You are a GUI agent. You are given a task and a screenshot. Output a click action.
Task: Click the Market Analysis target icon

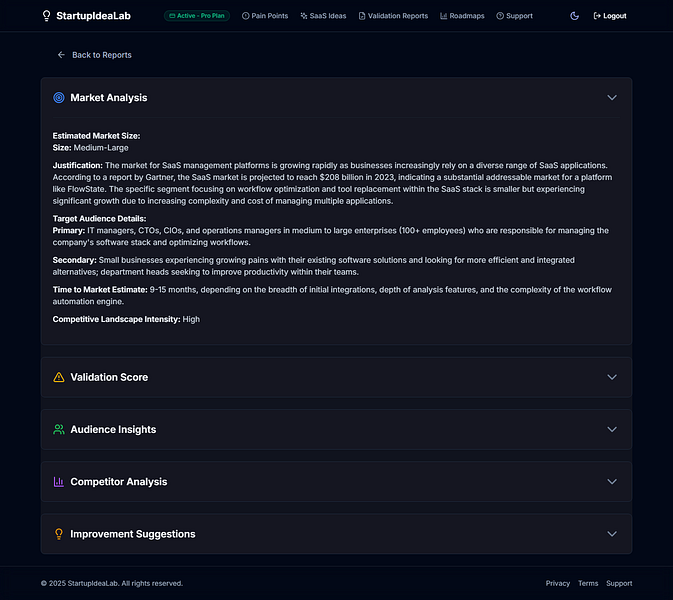click(x=59, y=98)
